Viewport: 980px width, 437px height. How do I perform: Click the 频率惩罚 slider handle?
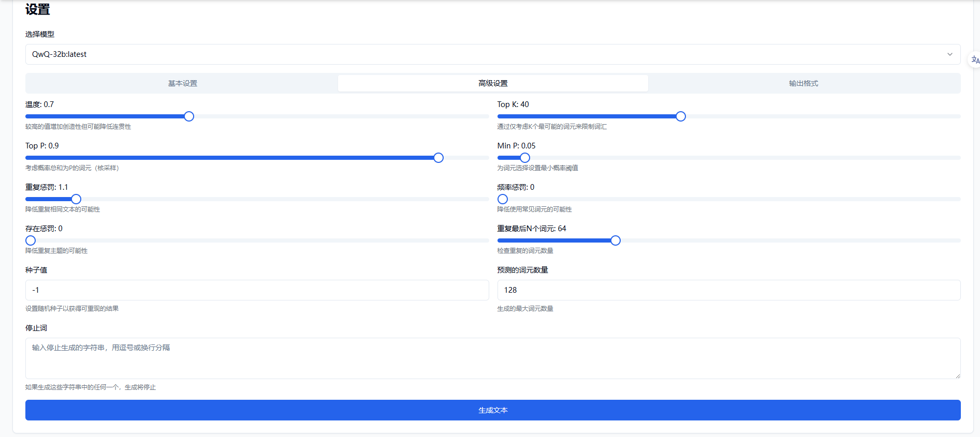pyautogui.click(x=503, y=199)
